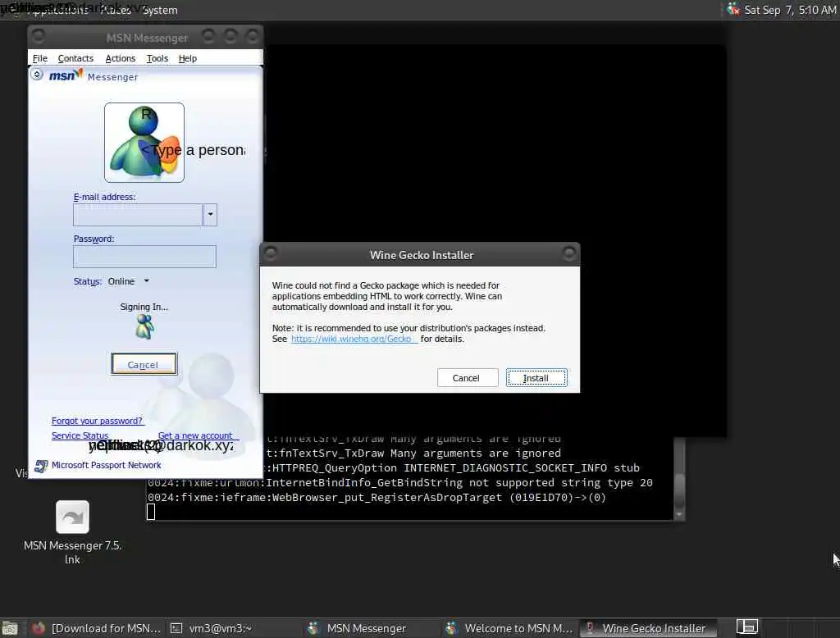Click the round collapse icon beside msn logo
This screenshot has width=840, height=638.
(36, 75)
